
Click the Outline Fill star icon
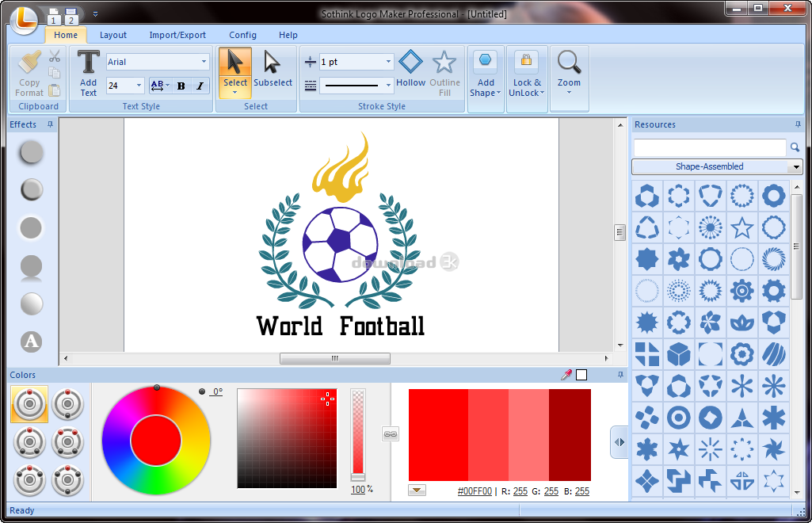[444, 73]
